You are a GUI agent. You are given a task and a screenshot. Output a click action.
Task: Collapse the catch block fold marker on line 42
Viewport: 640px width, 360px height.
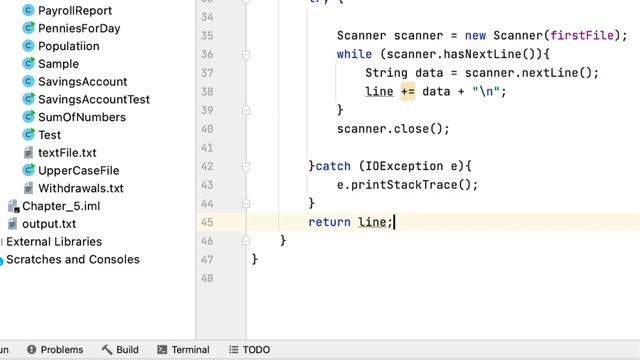pyautogui.click(x=246, y=166)
